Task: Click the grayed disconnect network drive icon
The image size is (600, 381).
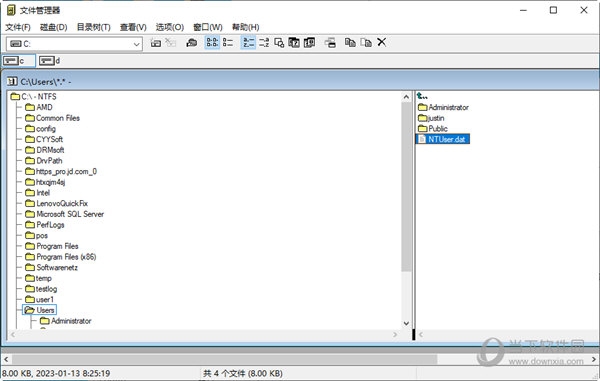Action: click(x=170, y=43)
